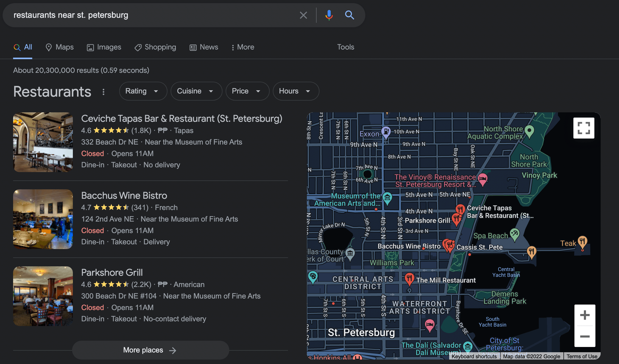Open the Bacchus Wine Bistro photo thumbnail
The height and width of the screenshot is (364, 619).
click(43, 219)
